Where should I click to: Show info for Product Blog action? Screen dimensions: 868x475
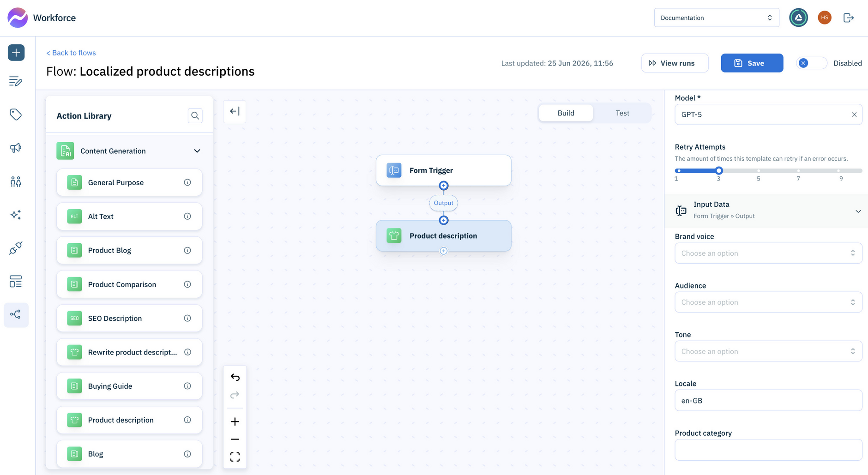tap(187, 250)
